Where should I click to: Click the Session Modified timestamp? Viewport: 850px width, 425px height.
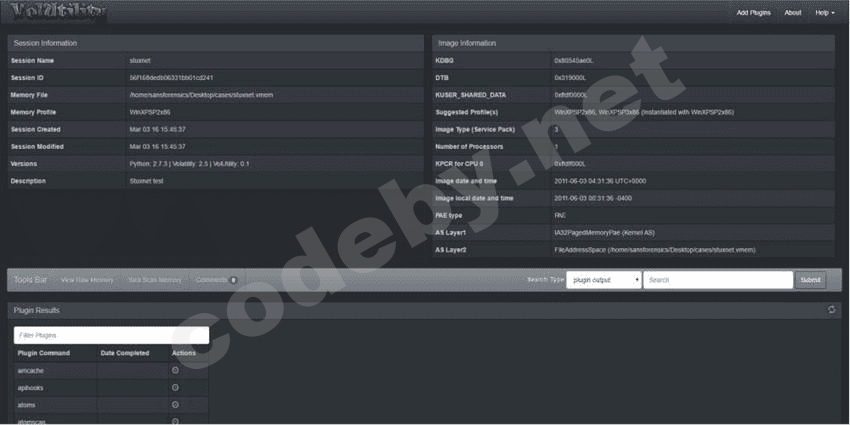point(157,147)
